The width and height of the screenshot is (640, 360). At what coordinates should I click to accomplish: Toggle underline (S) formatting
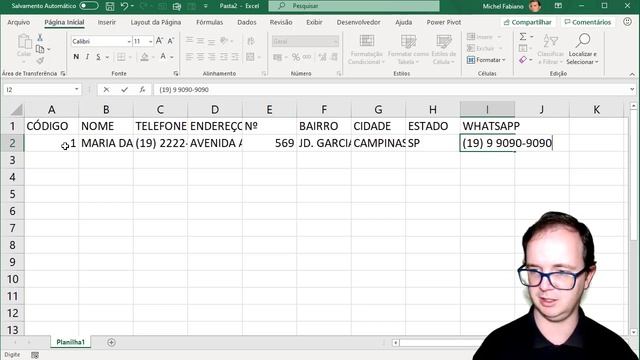pyautogui.click(x=98, y=57)
